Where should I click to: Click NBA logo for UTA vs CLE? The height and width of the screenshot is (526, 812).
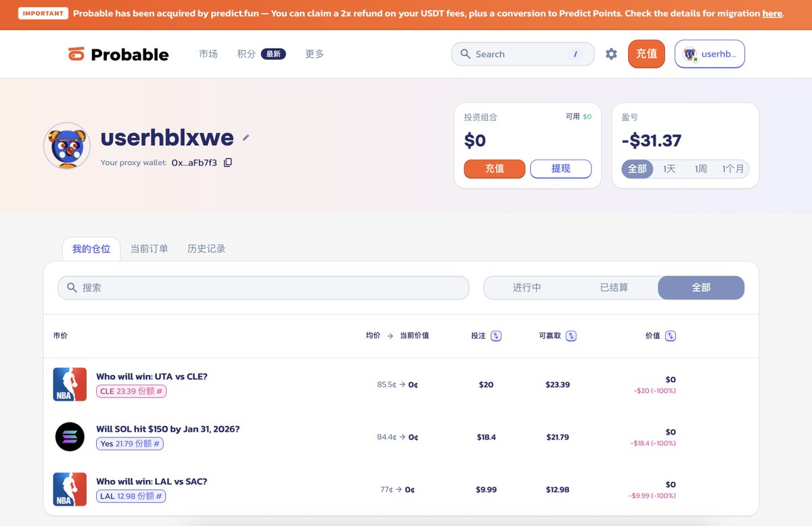pos(70,384)
